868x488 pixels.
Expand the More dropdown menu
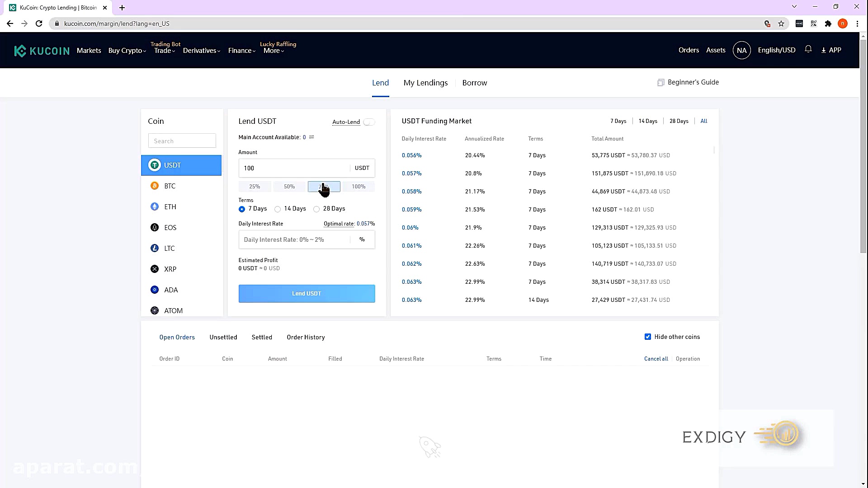click(274, 51)
